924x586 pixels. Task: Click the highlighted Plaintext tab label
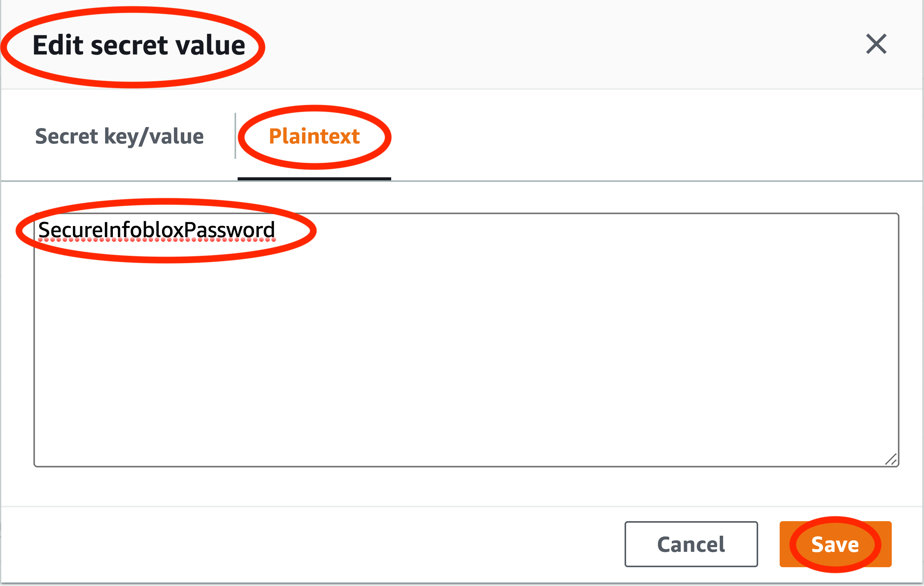tap(314, 136)
